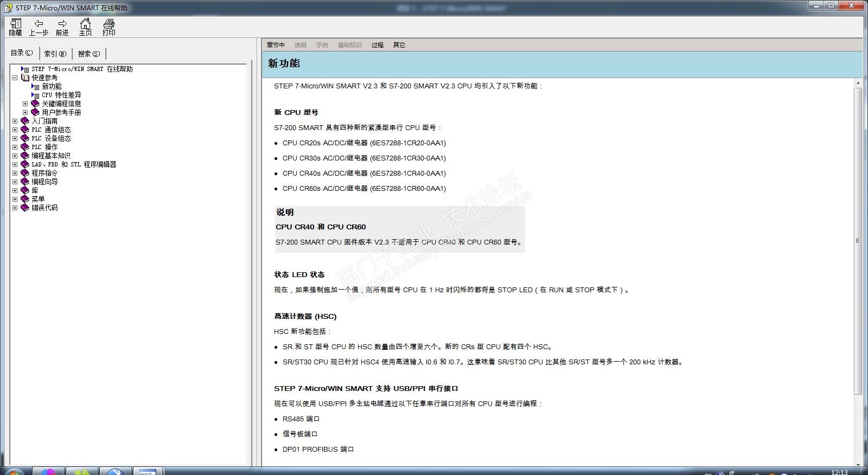Click the 隐藏 (Hide) toolbar icon
868x475 pixels.
[x=16, y=24]
